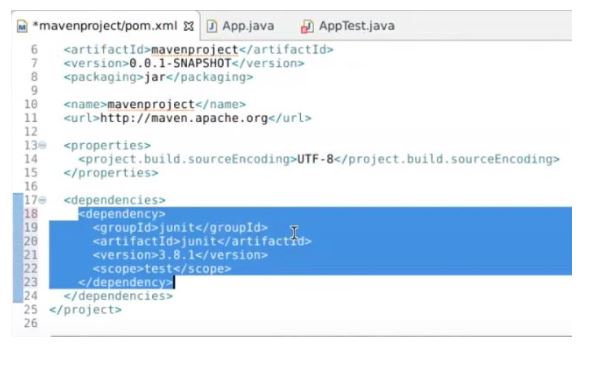
Task: Click the Maven file icon on pom.xml tab
Action: coord(22,27)
